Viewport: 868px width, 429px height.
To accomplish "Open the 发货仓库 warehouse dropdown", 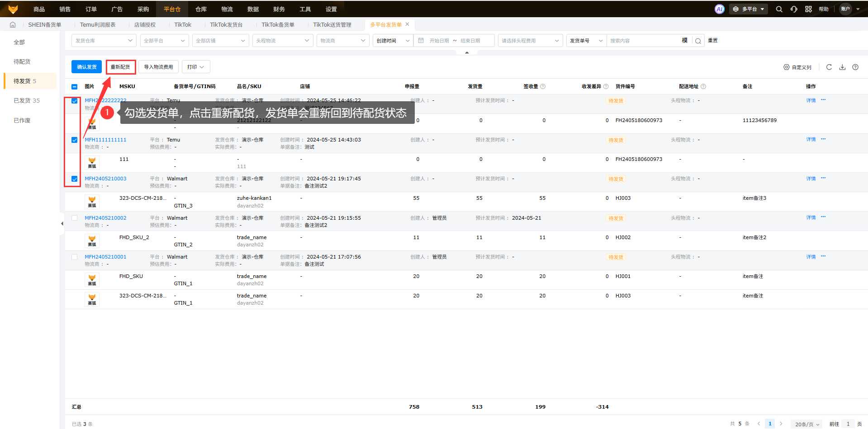I will tap(104, 41).
